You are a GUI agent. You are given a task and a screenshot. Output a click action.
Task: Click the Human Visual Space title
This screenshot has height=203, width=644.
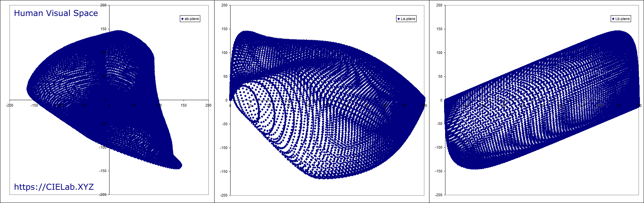tap(56, 13)
